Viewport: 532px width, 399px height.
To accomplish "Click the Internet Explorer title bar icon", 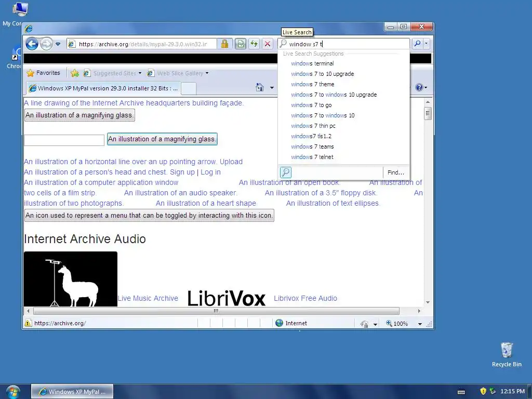I will [29, 29].
